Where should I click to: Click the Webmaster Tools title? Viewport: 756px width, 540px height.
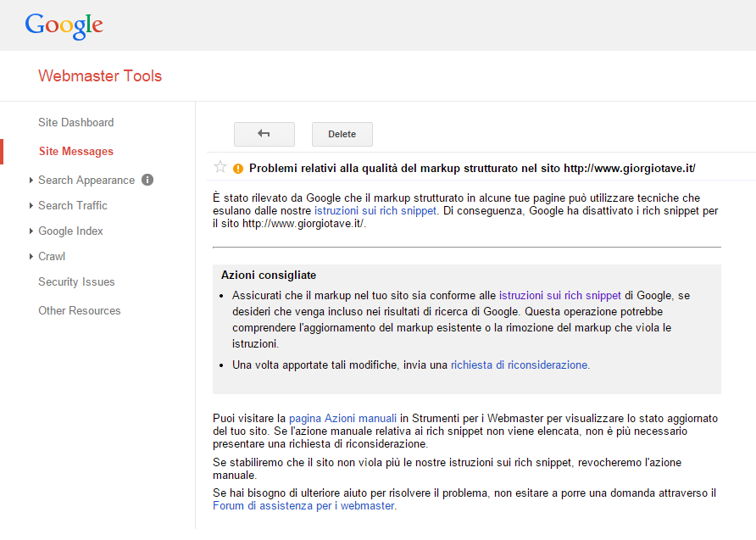[x=100, y=76]
